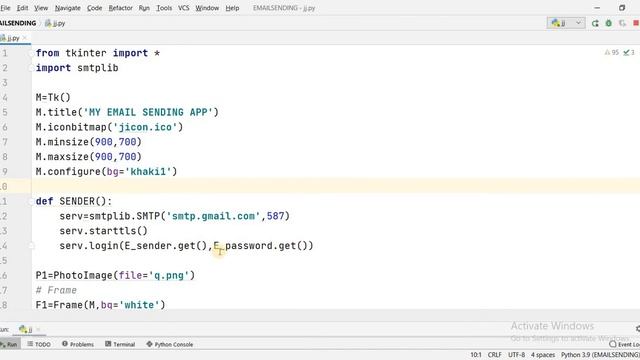Click 'smtp.gmail.com' string in code
Screen dimensions: 640x360
(x=213, y=216)
